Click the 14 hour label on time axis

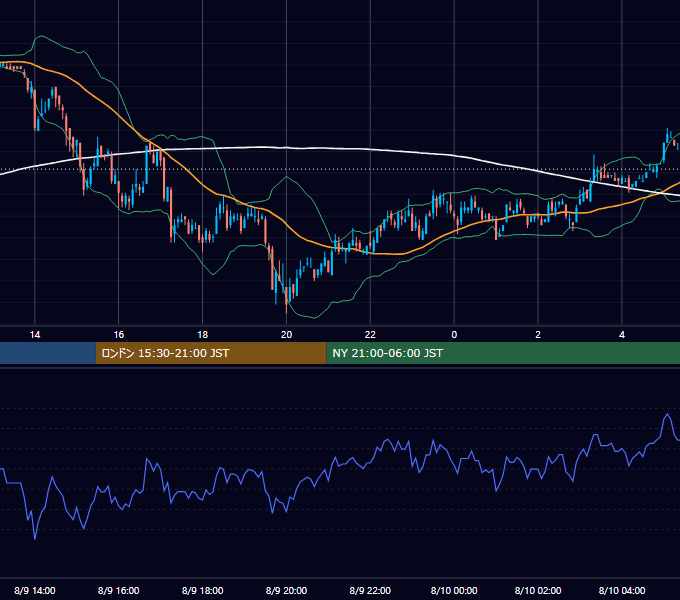35,335
